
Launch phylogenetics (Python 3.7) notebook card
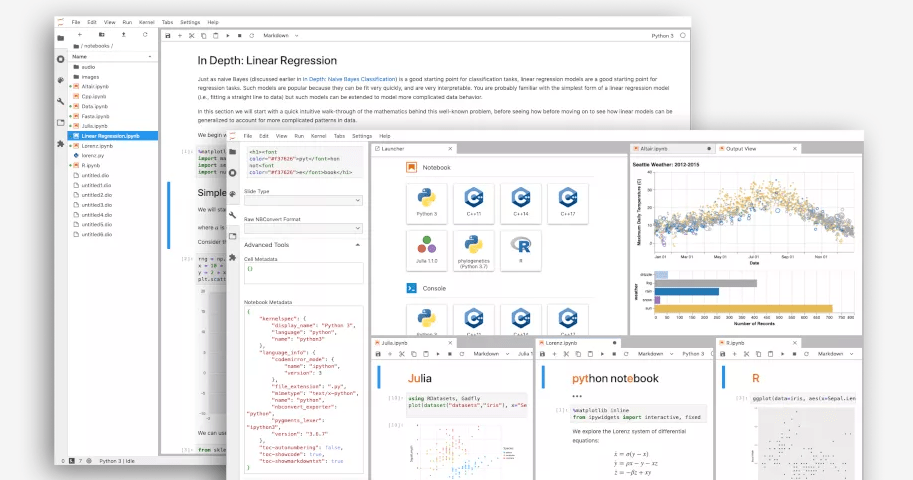coord(473,250)
